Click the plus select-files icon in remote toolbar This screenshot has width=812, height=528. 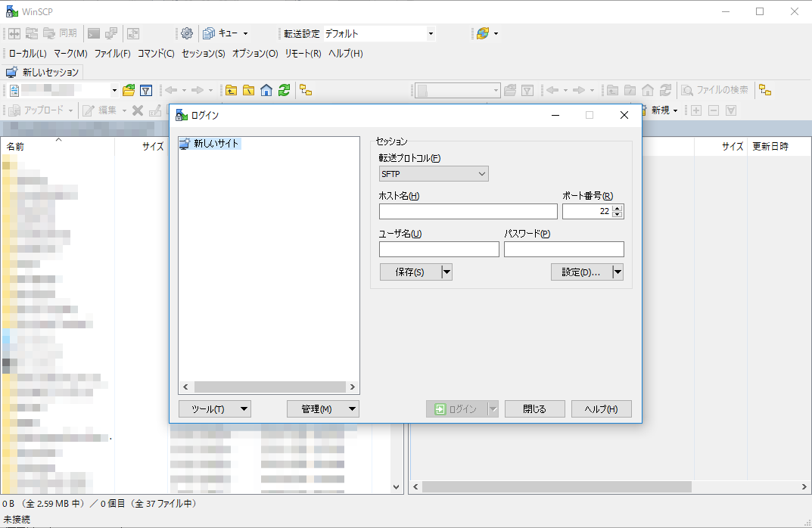[x=696, y=110]
